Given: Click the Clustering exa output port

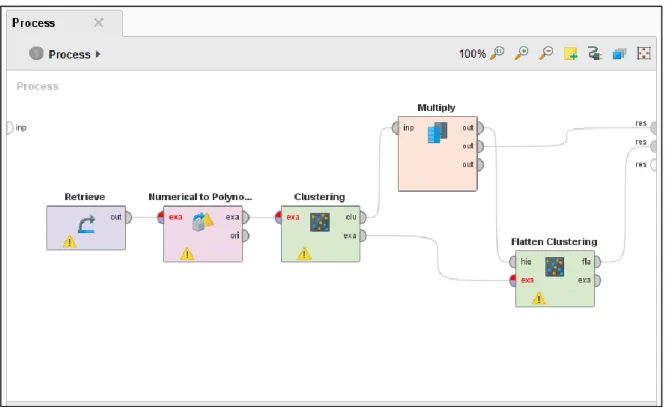Looking at the screenshot, I should point(363,235).
